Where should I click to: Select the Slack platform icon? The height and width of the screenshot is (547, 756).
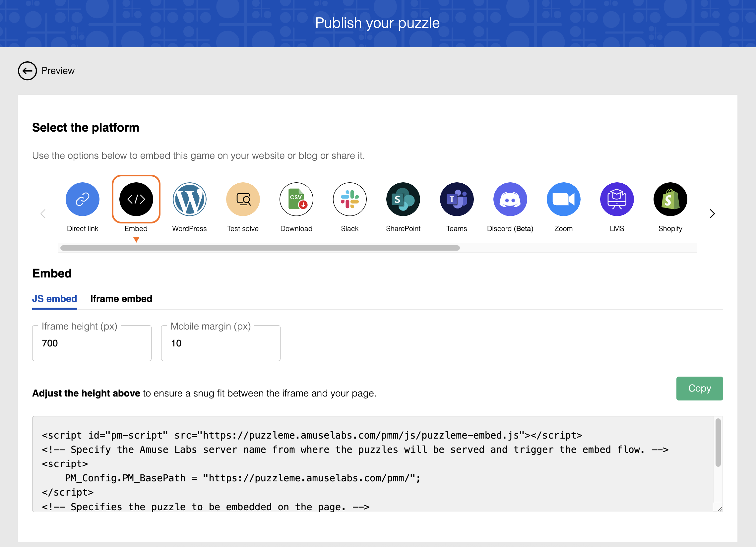(x=350, y=199)
